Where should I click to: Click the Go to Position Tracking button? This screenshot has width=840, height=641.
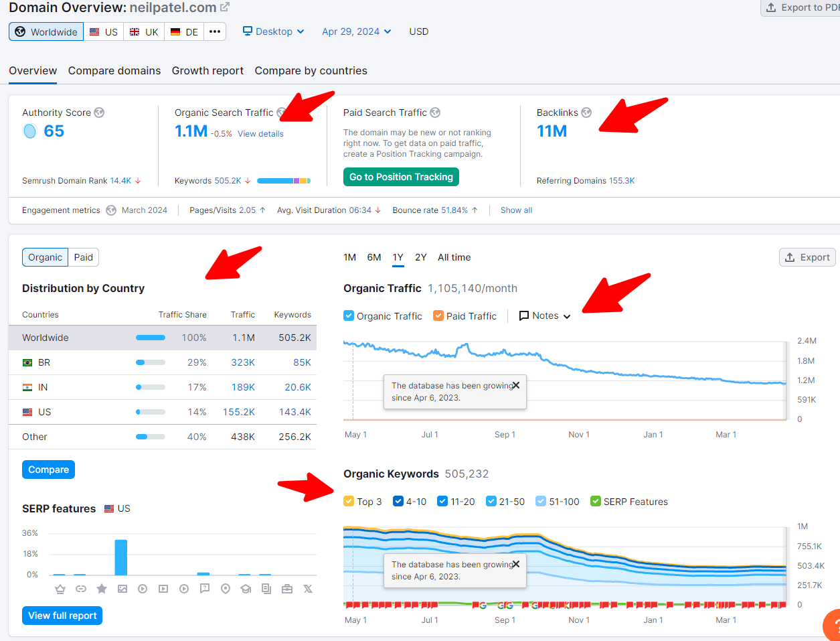400,176
